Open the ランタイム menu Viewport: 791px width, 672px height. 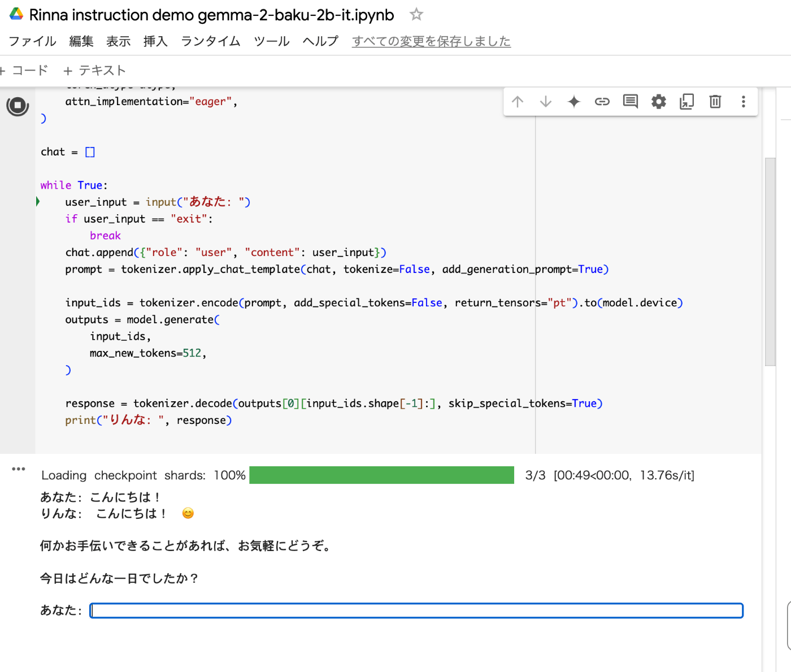point(211,41)
